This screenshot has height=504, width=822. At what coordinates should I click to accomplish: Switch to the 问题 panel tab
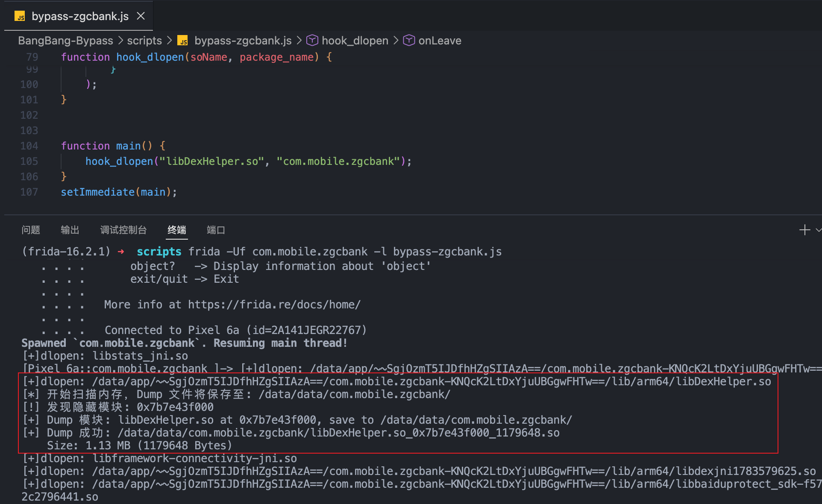coord(31,230)
